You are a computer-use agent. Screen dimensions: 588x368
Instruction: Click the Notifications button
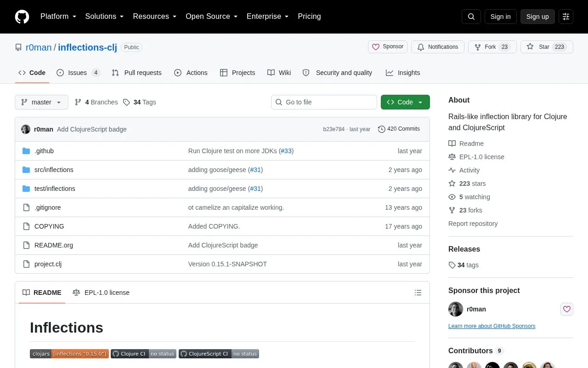pyautogui.click(x=438, y=47)
